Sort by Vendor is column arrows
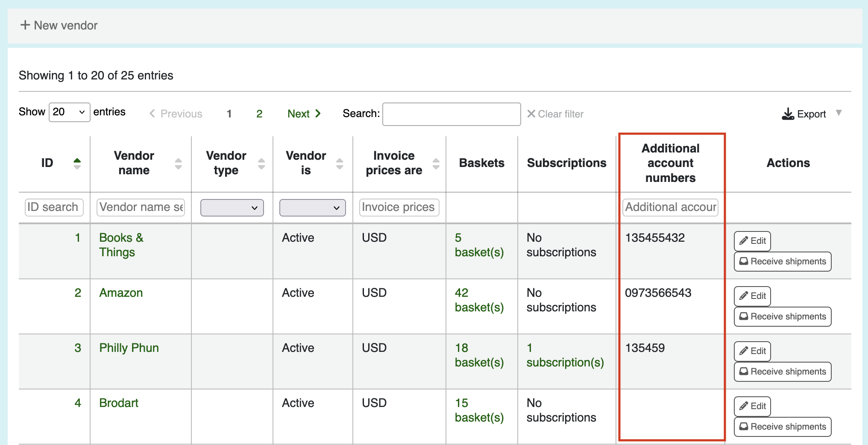 tap(340, 164)
